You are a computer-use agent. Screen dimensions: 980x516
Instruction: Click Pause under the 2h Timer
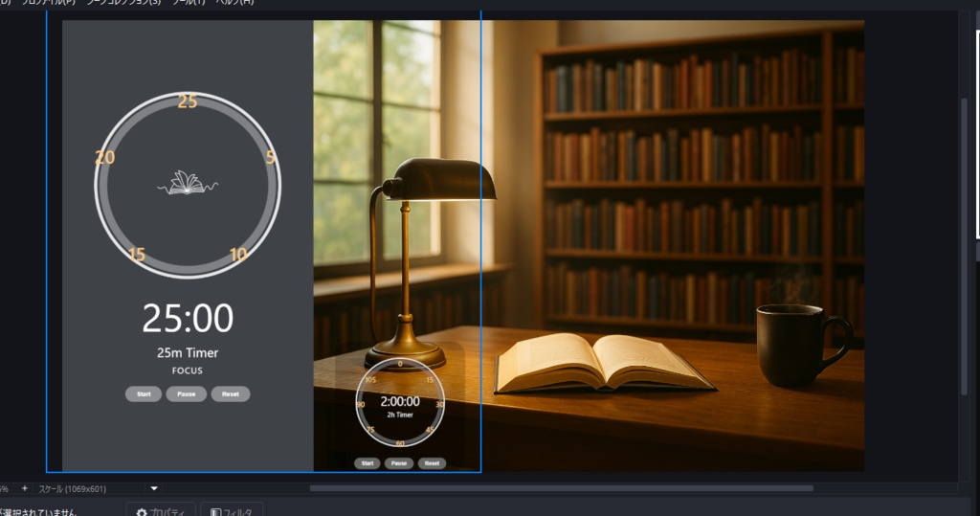pyautogui.click(x=399, y=463)
